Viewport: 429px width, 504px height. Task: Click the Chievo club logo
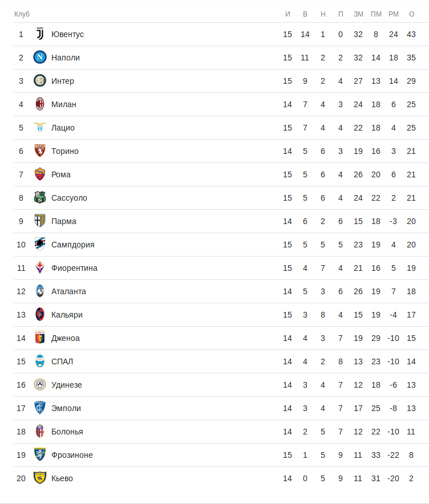click(x=39, y=478)
